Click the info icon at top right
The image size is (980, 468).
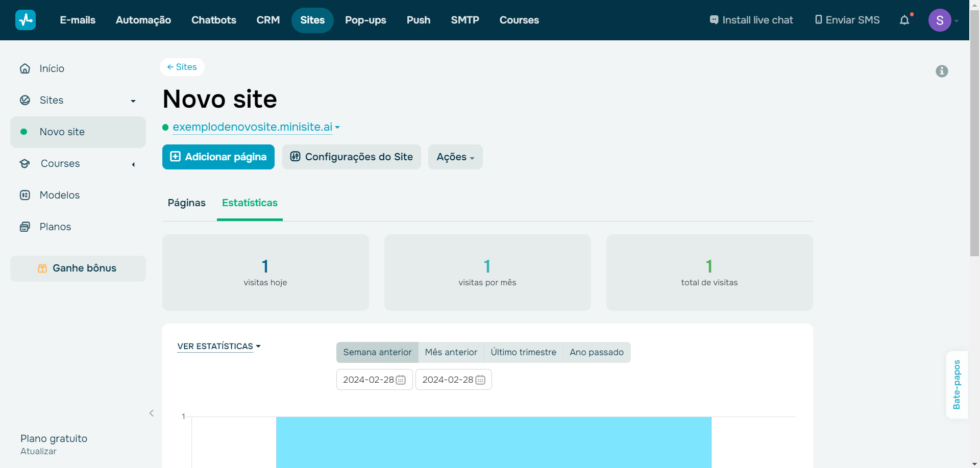point(942,71)
